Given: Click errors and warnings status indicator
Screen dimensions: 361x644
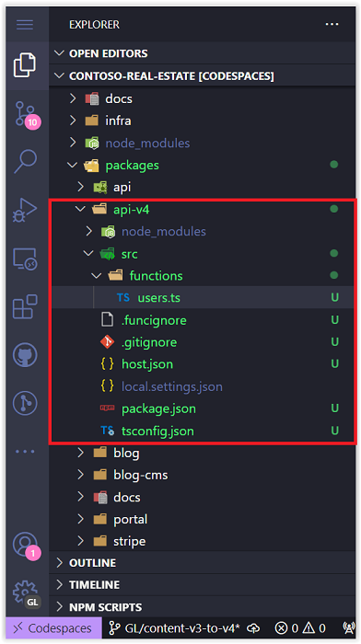Looking at the screenshot, I should (300, 628).
